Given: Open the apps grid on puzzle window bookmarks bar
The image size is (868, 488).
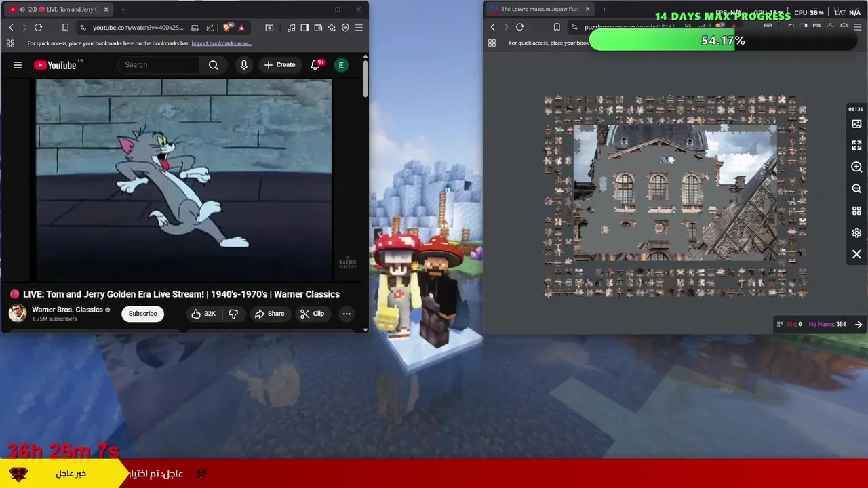Looking at the screenshot, I should (x=492, y=43).
